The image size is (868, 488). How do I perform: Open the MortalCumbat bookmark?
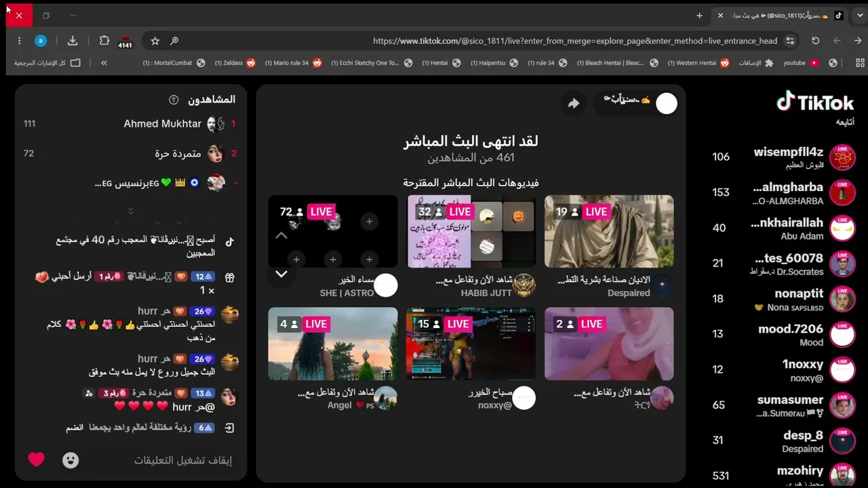click(x=174, y=63)
